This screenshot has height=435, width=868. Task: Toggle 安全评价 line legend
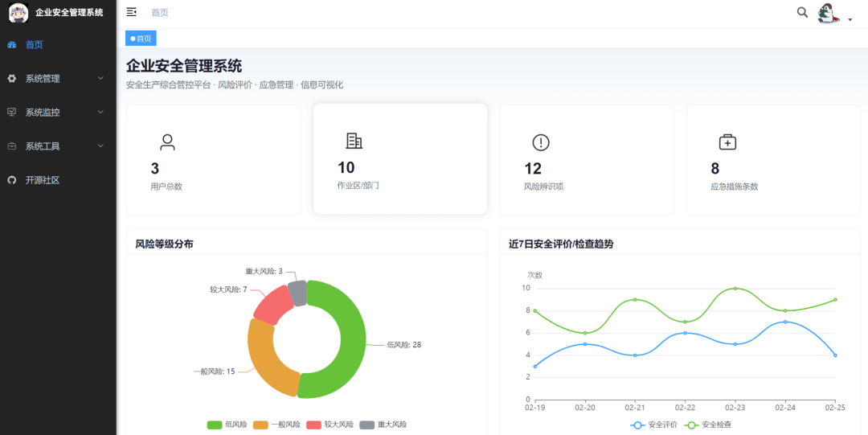coord(653,425)
